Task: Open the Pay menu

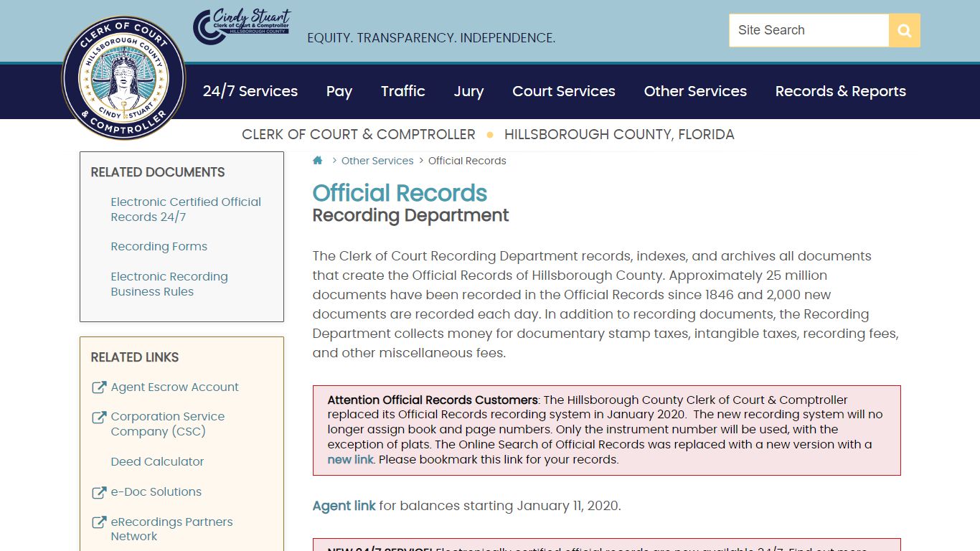Action: (339, 91)
